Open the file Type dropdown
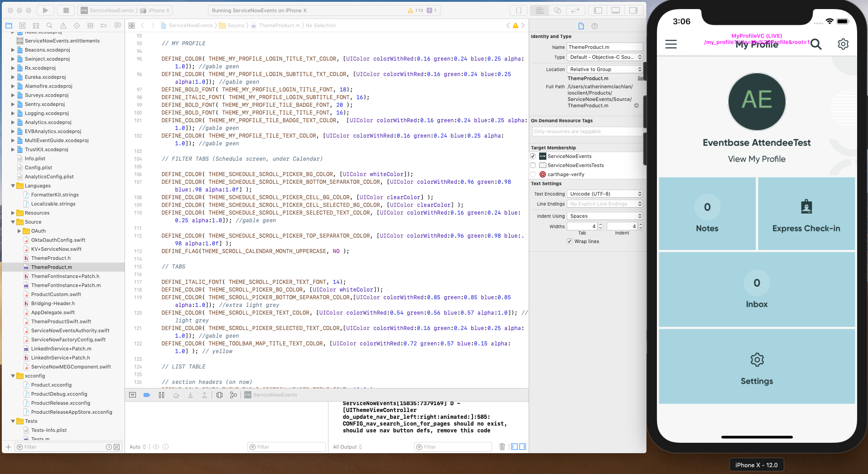The height and width of the screenshot is (474, 868). [x=605, y=57]
